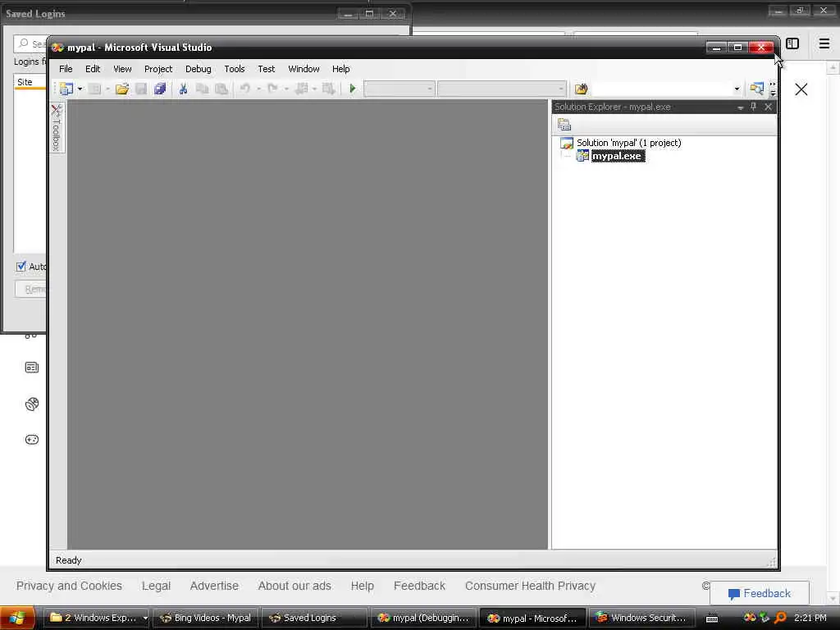Open the Solution Configurations combo box
The image size is (840, 630).
pyautogui.click(x=399, y=89)
